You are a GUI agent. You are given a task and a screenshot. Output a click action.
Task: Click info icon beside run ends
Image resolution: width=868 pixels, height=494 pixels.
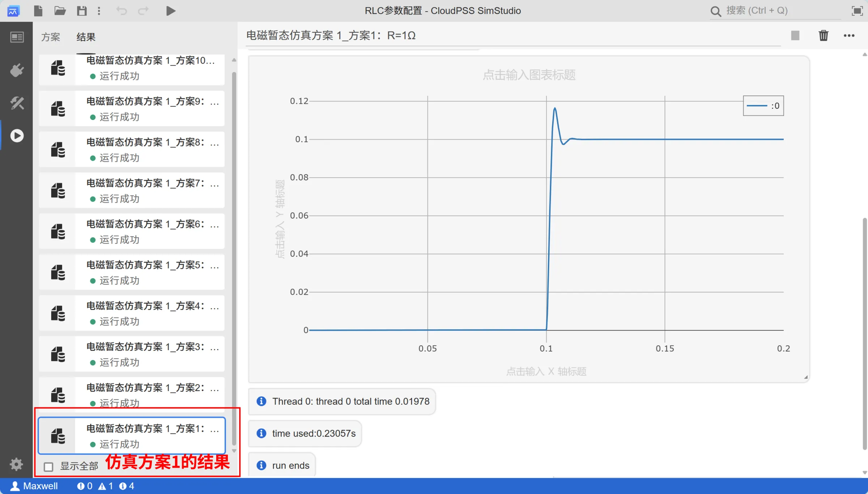pyautogui.click(x=261, y=465)
